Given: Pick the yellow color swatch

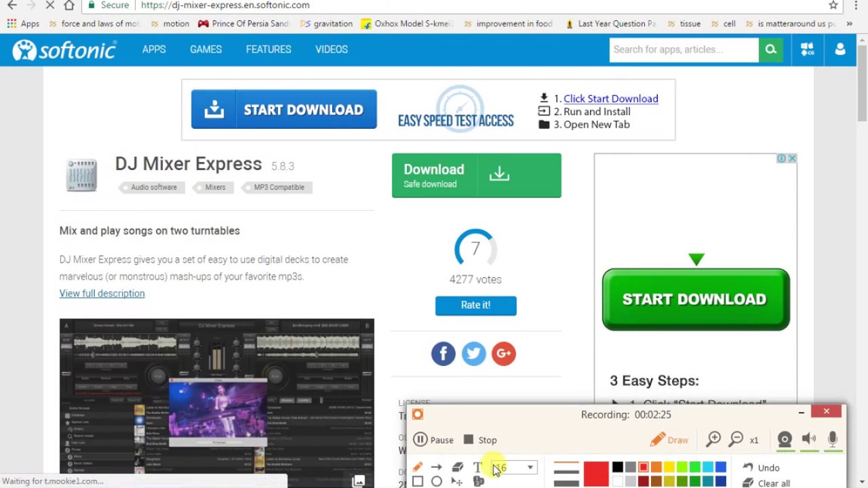Looking at the screenshot, I should click(x=669, y=467).
